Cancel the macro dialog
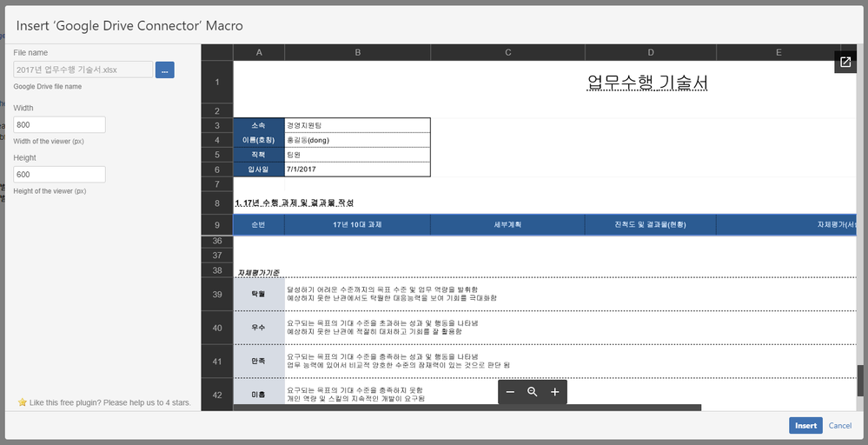Image resolution: width=868 pixels, height=445 pixels. [840, 426]
